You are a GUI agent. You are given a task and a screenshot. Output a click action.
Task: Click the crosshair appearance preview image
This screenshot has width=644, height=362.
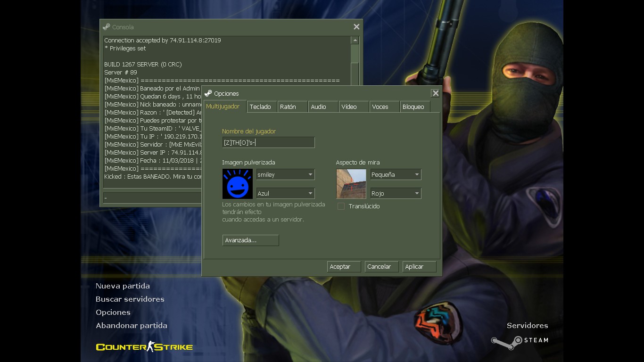351,184
